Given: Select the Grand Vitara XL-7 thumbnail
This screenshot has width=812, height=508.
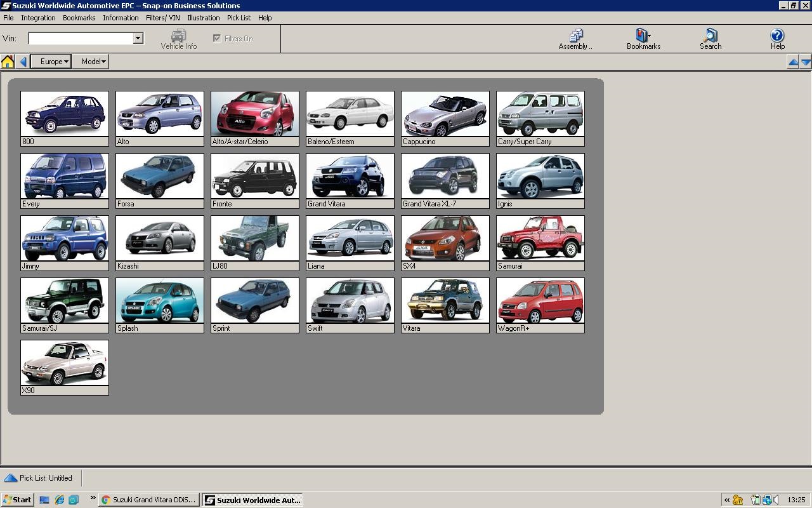Looking at the screenshot, I should [x=445, y=181].
